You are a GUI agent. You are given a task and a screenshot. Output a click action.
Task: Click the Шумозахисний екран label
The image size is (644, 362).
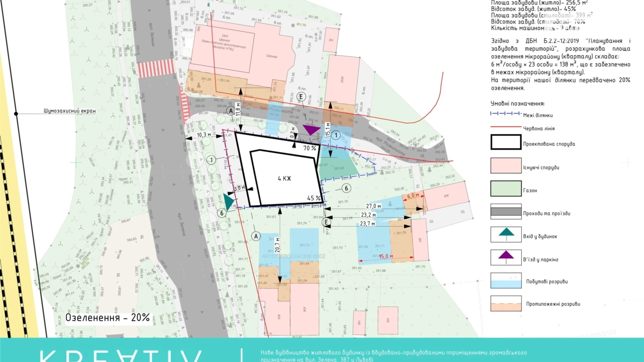pyautogui.click(x=70, y=111)
